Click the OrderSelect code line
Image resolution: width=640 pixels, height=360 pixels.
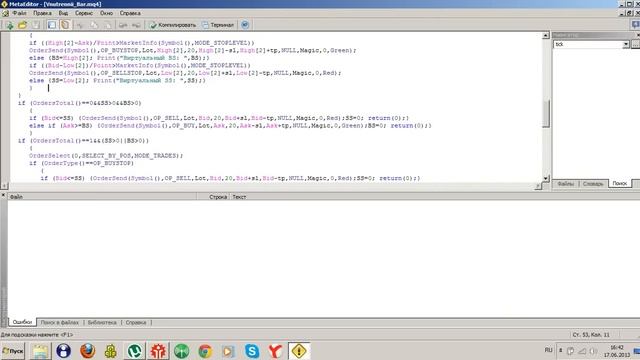pos(106,156)
